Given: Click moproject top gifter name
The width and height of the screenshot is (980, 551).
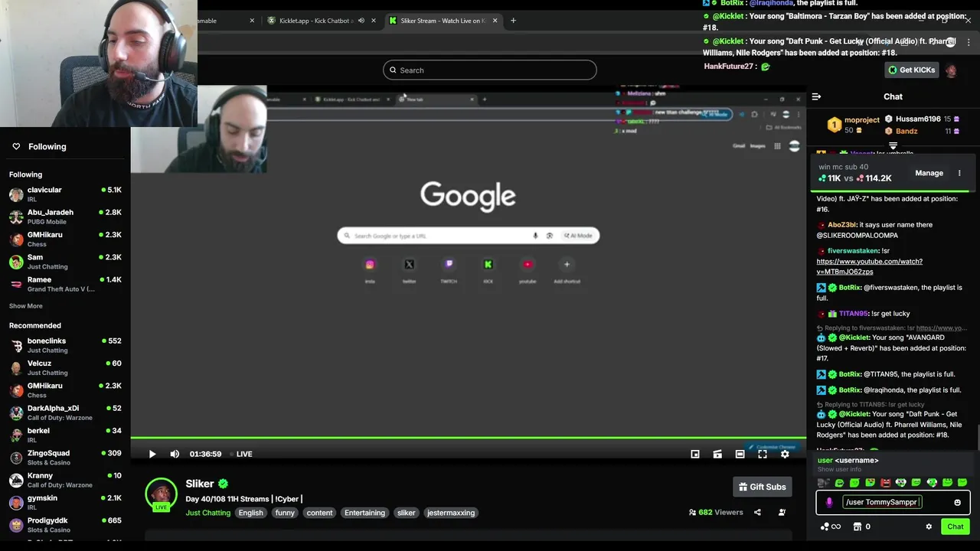Looking at the screenshot, I should (861, 120).
